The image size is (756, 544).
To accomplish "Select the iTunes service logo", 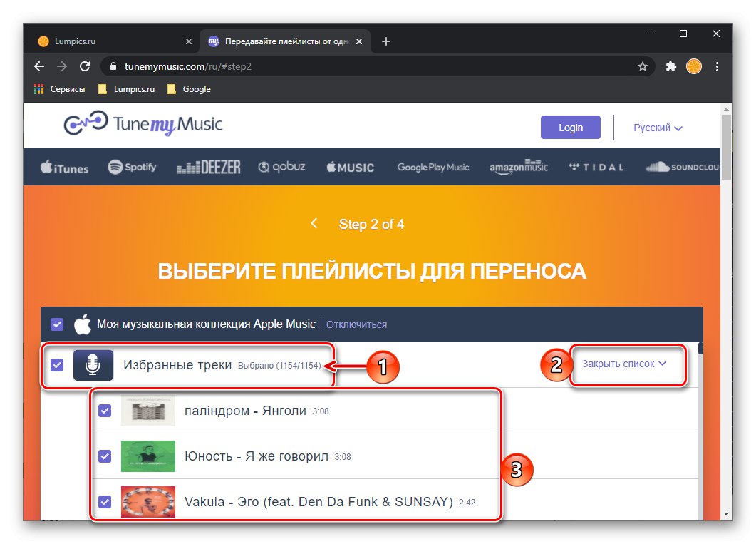I will click(65, 168).
